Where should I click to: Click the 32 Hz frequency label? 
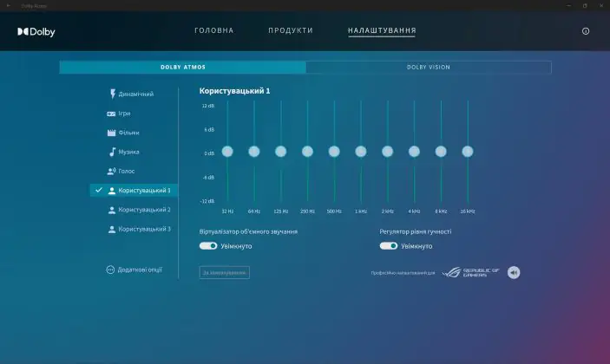(227, 211)
